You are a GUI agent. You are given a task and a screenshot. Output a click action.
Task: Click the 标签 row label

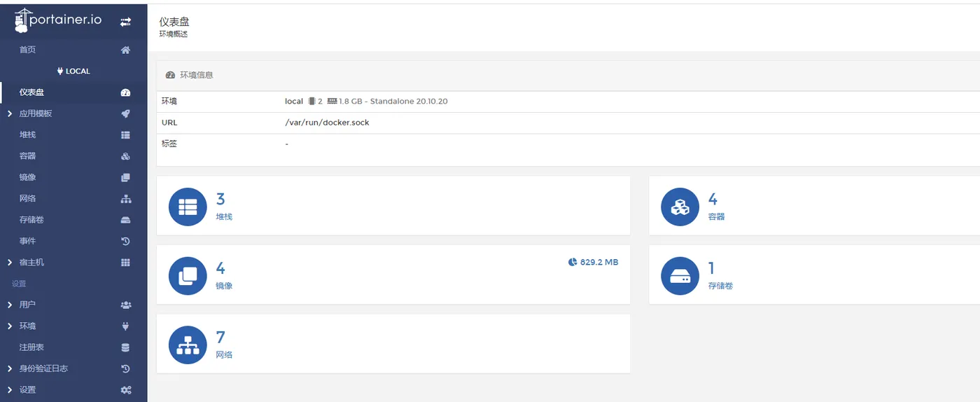click(169, 144)
